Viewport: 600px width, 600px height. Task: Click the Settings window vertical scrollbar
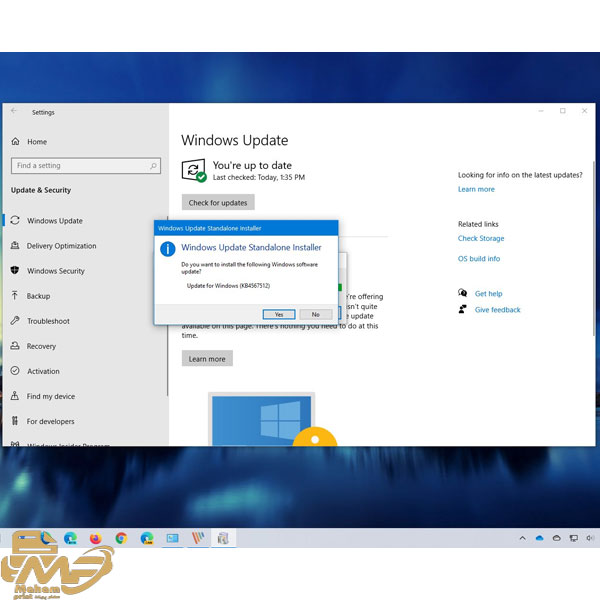(x=594, y=249)
